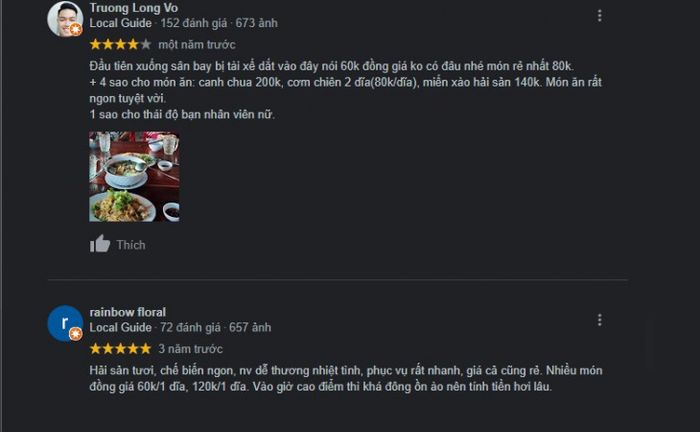Click the 657 ảnh text

click(250, 328)
